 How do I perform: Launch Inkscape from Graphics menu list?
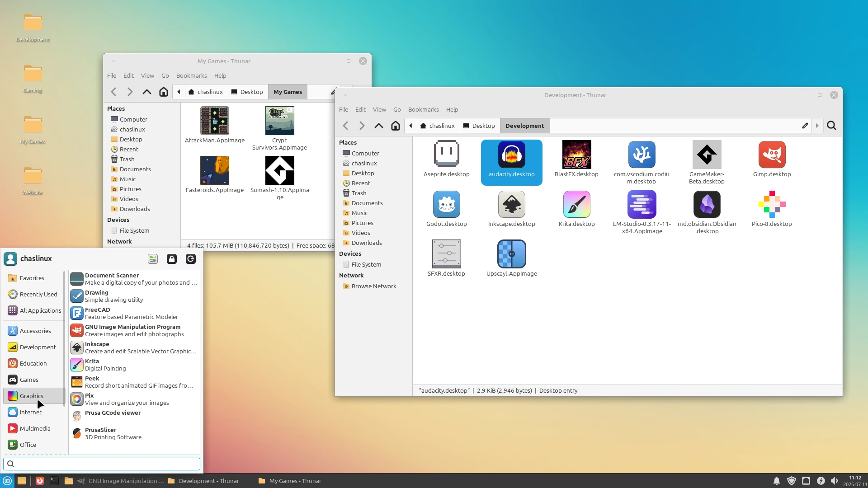134,347
